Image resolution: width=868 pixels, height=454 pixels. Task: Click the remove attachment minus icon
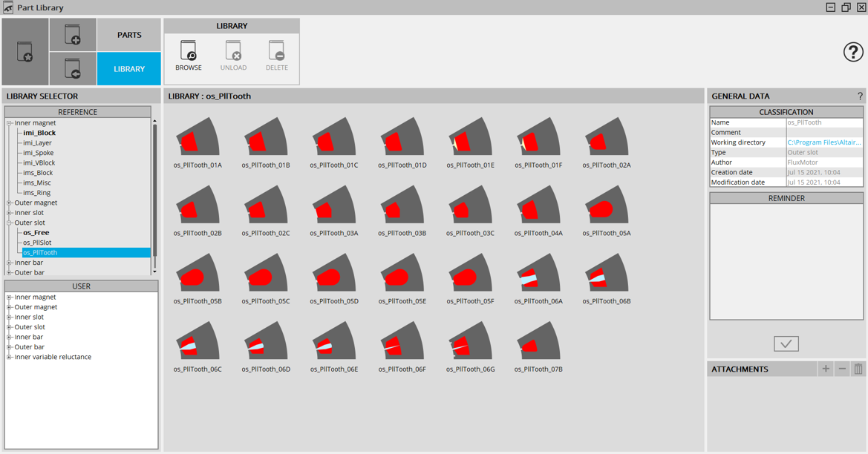[x=842, y=369]
